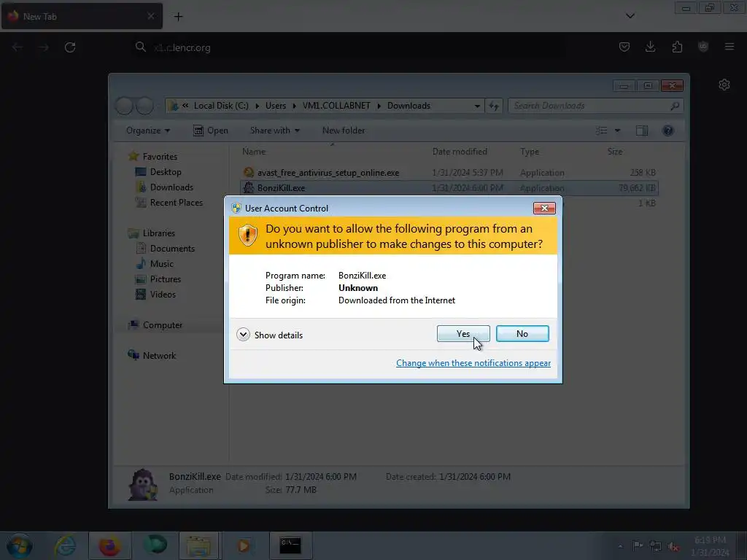Viewport: 747px width, 560px height.
Task: Click Firefox taskbar icon
Action: (109, 545)
